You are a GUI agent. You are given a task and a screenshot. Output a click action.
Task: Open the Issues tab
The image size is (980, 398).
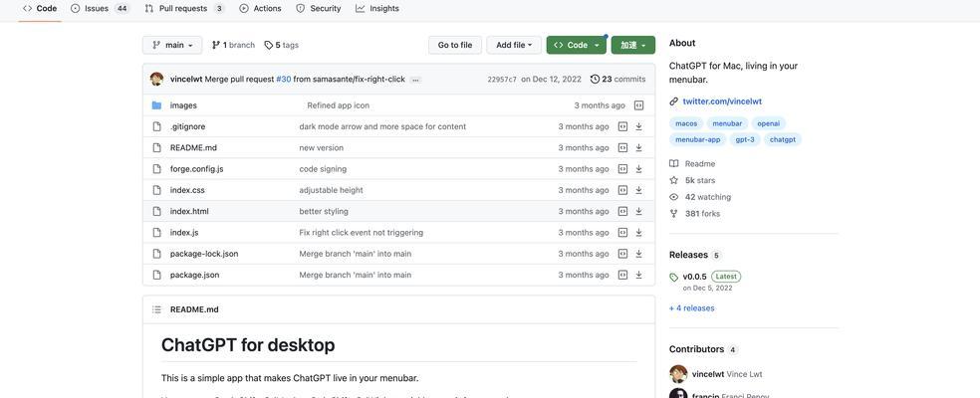click(100, 9)
